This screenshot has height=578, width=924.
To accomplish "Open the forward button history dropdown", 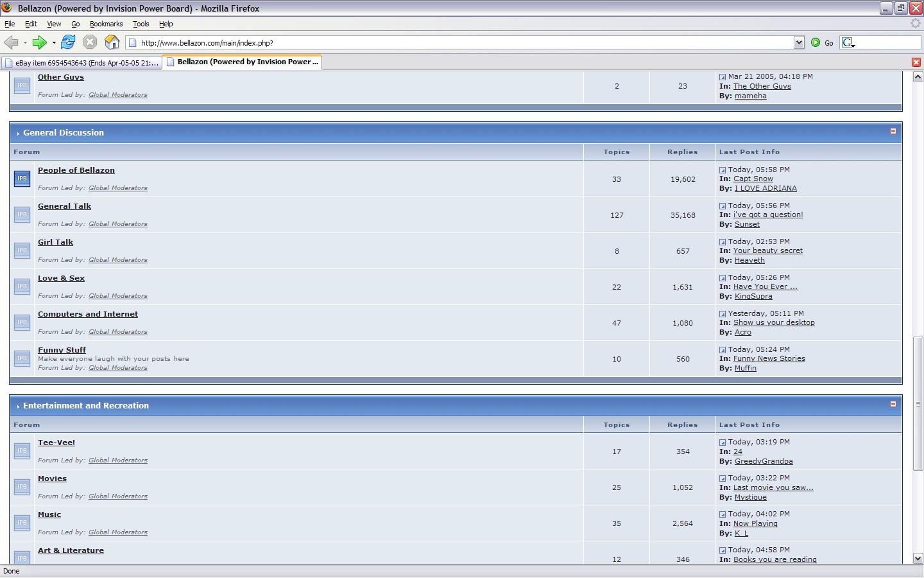I will coord(54,43).
